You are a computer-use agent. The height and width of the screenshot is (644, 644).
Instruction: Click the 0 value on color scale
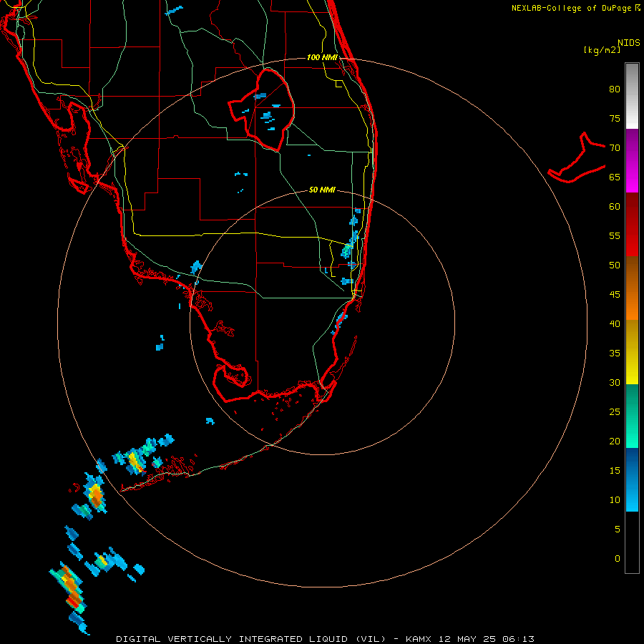(618, 559)
